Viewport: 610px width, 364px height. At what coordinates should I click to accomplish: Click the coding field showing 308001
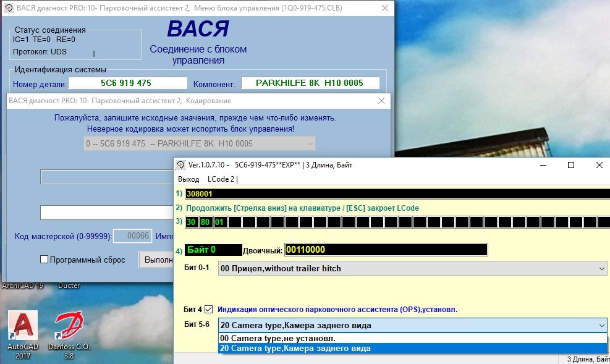[x=397, y=193]
